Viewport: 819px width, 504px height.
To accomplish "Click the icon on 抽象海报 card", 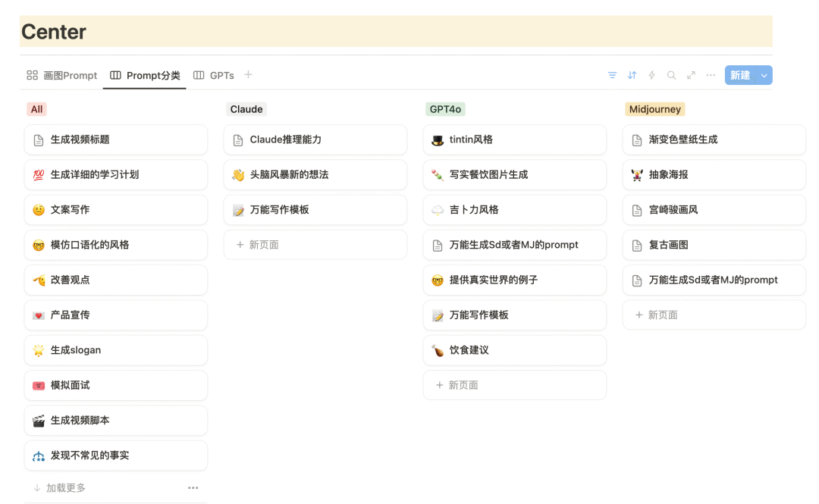I will [637, 175].
